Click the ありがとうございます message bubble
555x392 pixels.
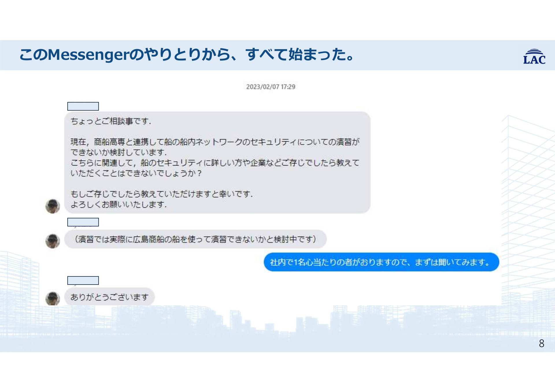(x=110, y=297)
